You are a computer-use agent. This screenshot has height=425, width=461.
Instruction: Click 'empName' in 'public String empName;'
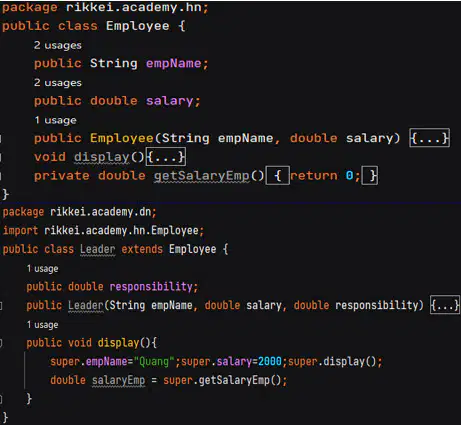(x=173, y=63)
